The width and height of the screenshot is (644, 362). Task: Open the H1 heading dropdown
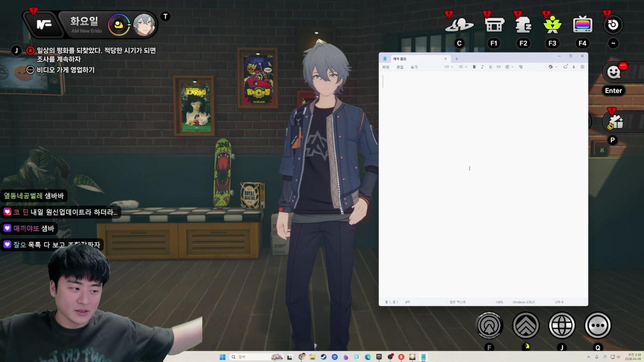[448, 67]
